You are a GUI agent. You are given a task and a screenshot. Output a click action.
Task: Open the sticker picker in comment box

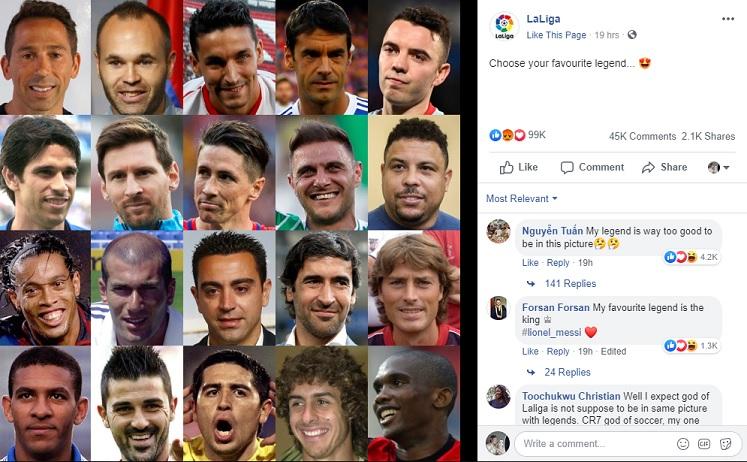tap(724, 443)
